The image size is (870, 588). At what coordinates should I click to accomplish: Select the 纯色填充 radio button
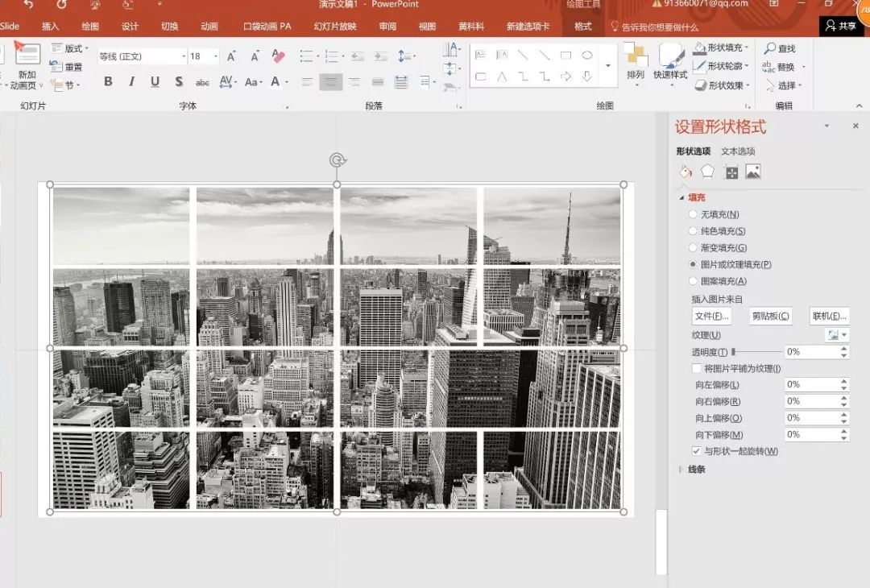coord(694,231)
